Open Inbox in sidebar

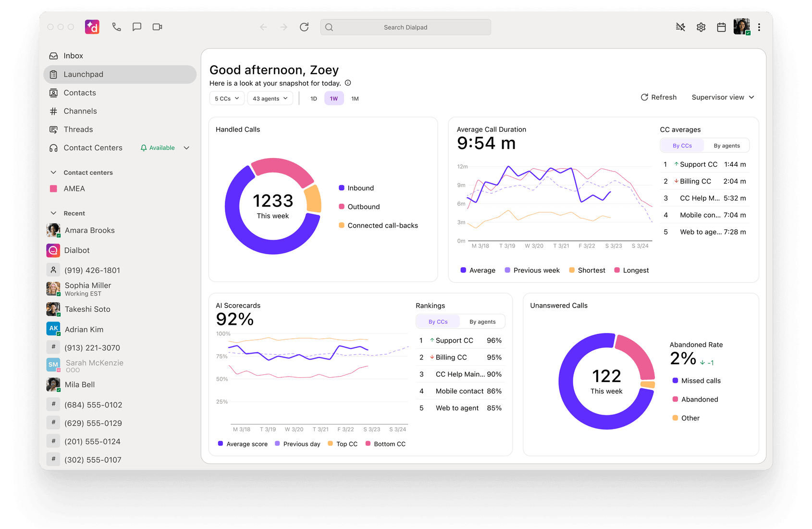point(120,56)
